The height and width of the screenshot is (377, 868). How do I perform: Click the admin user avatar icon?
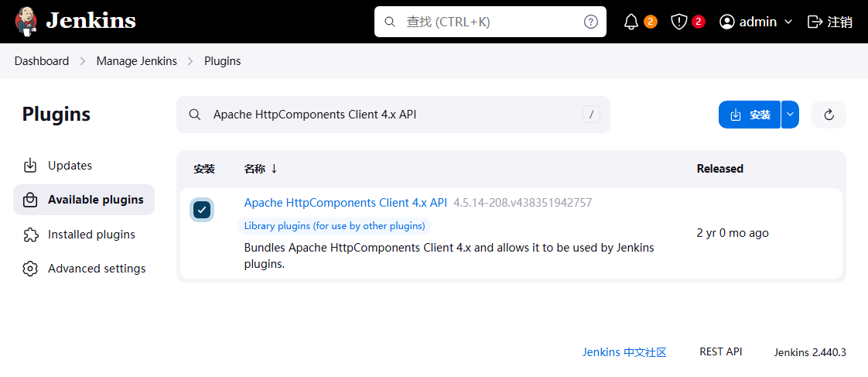click(727, 22)
